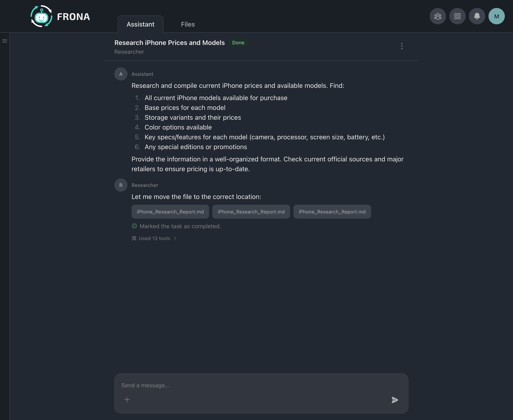This screenshot has width=513, height=420.
Task: Switch to the Assistant tab
Action: 140,24
